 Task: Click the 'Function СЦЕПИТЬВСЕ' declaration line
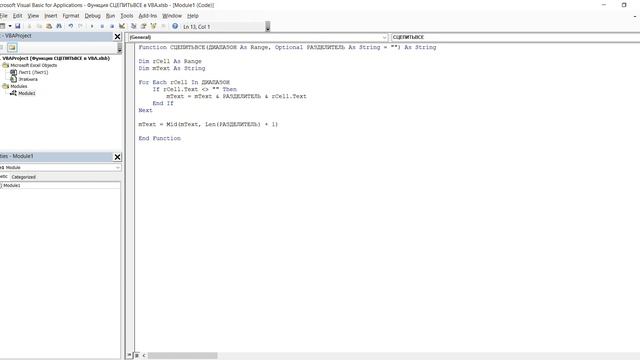pyautogui.click(x=287, y=47)
